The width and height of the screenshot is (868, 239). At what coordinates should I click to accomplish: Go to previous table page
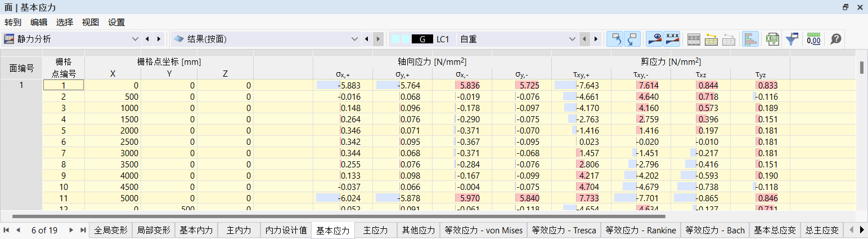tap(18, 230)
